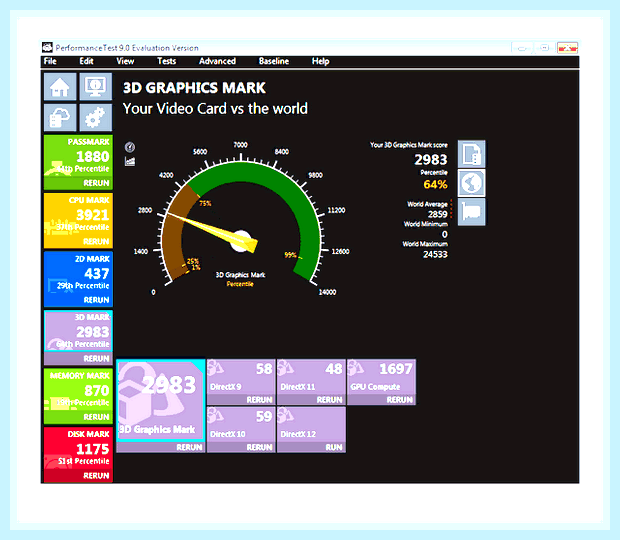Open the cloud baseline upload icon
The height and width of the screenshot is (540, 620).
click(60, 117)
